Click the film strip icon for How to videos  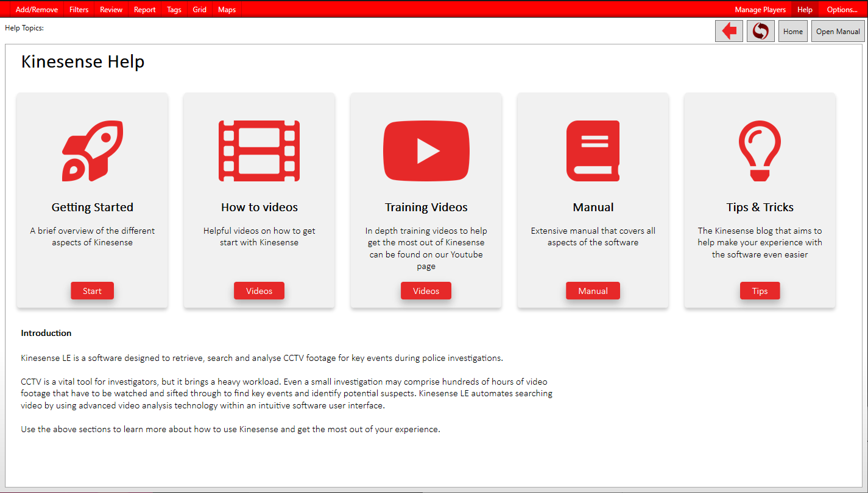259,151
